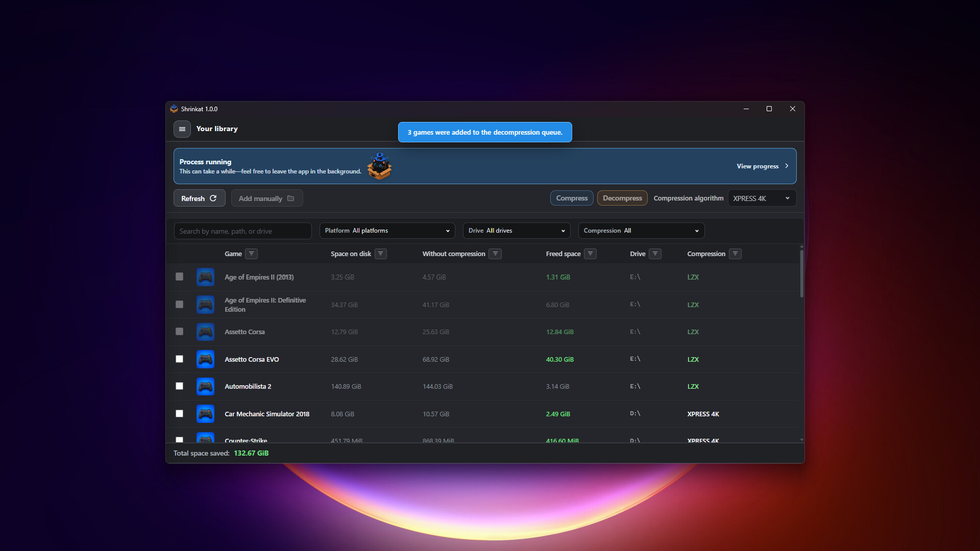The width and height of the screenshot is (980, 551).
Task: Select the Assetto Corsa EVO checkbox
Action: [179, 359]
